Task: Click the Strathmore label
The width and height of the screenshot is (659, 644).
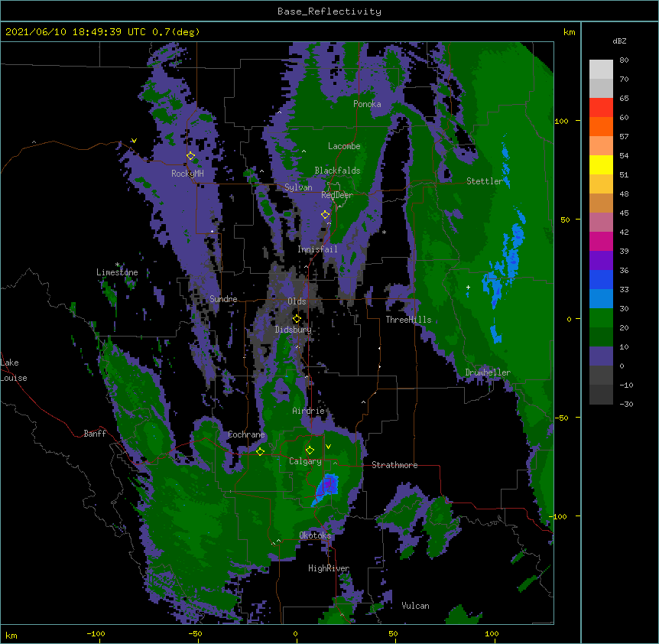Action: click(x=394, y=465)
